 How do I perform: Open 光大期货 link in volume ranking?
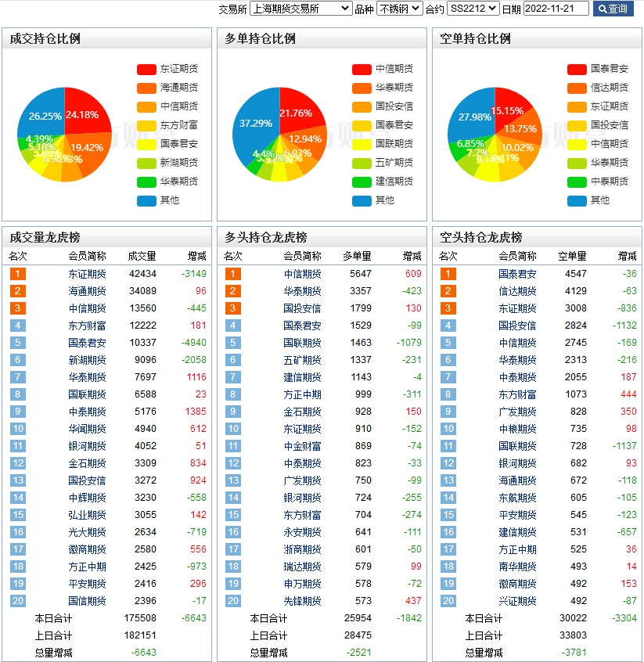pos(87,532)
